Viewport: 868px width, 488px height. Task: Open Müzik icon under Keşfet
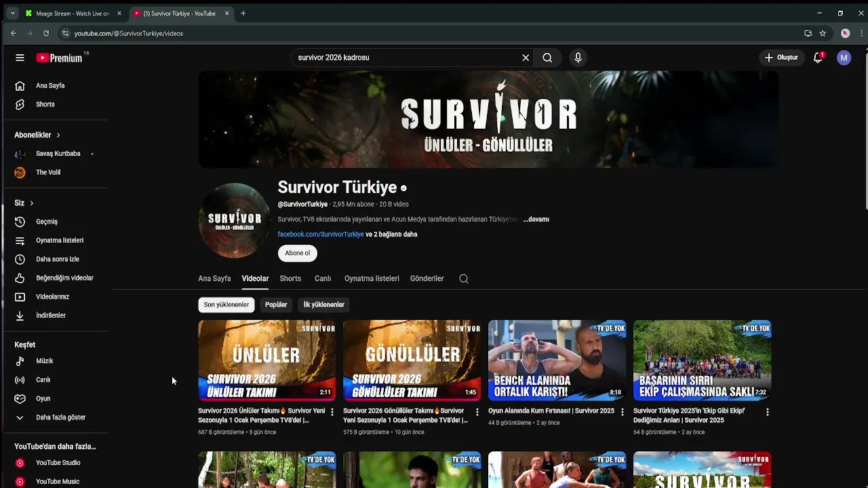point(20,361)
